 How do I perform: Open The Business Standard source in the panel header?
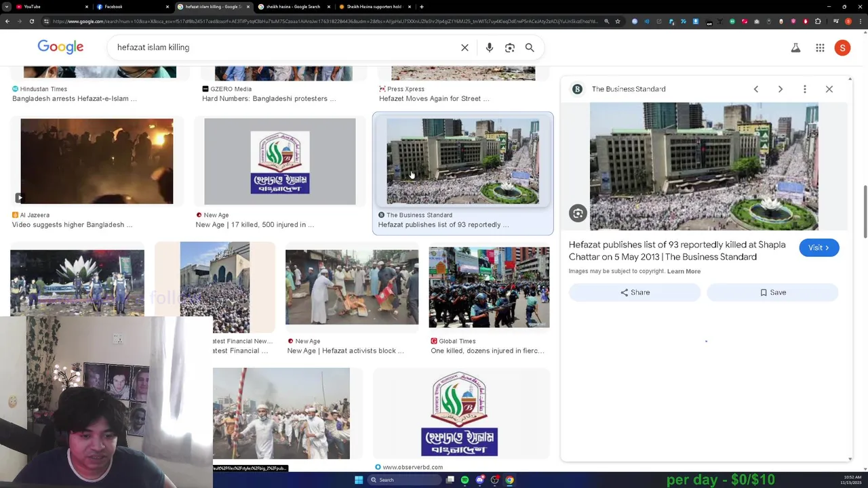629,89
